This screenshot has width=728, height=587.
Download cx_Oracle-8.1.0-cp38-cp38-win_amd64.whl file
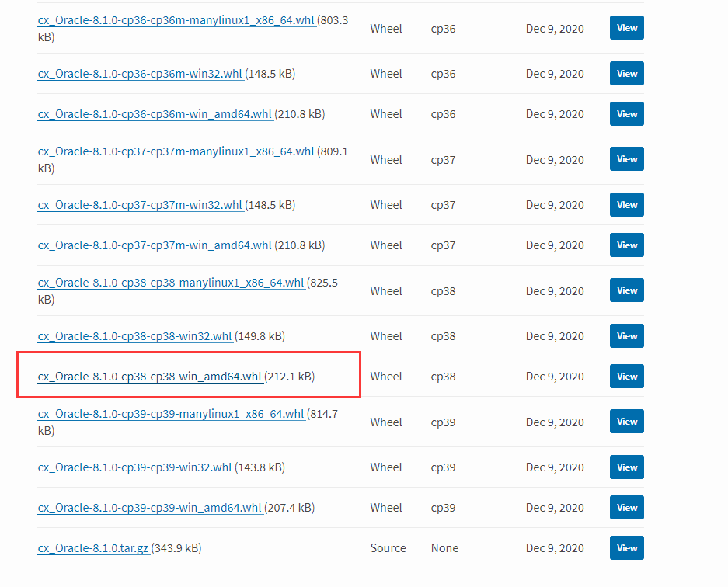[150, 377]
